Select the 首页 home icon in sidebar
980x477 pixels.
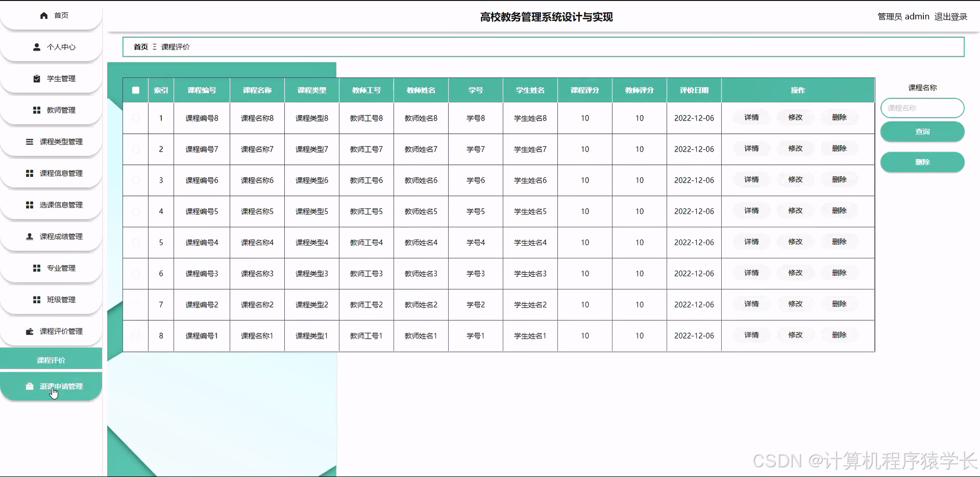[44, 15]
